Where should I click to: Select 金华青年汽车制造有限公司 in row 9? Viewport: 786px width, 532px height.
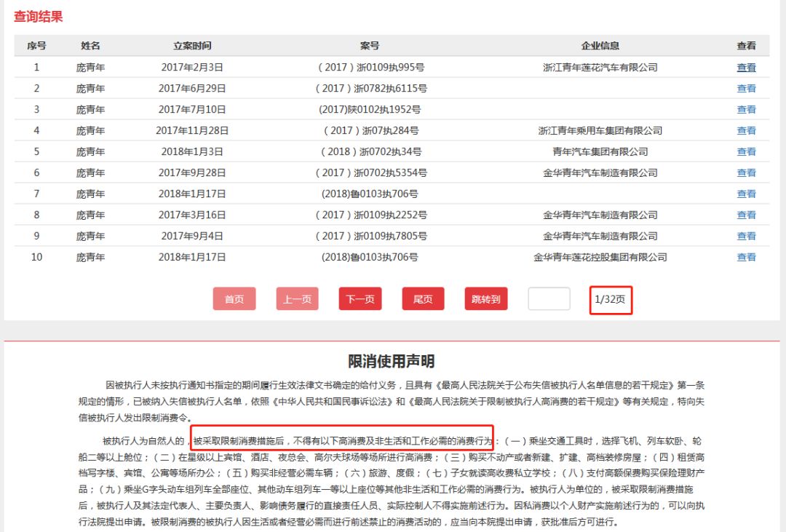pyautogui.click(x=600, y=236)
